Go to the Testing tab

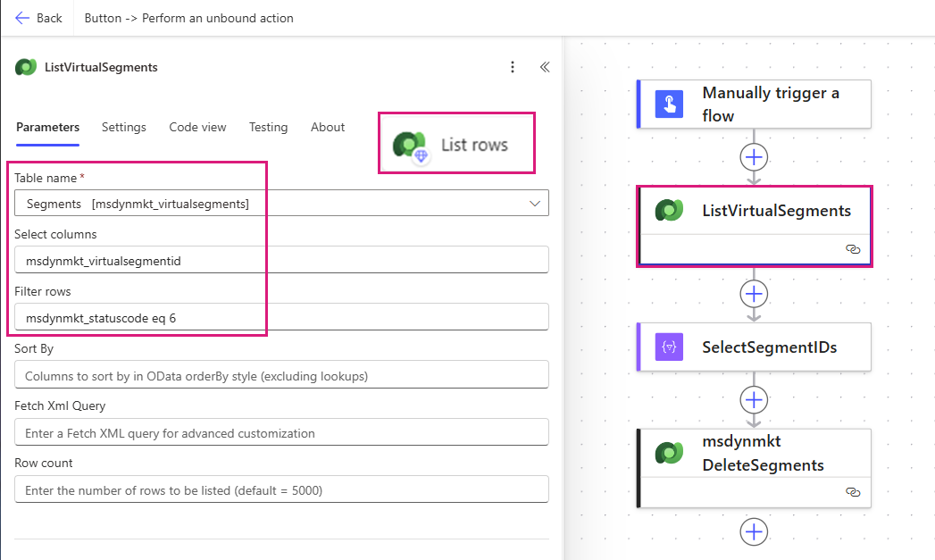point(268,127)
